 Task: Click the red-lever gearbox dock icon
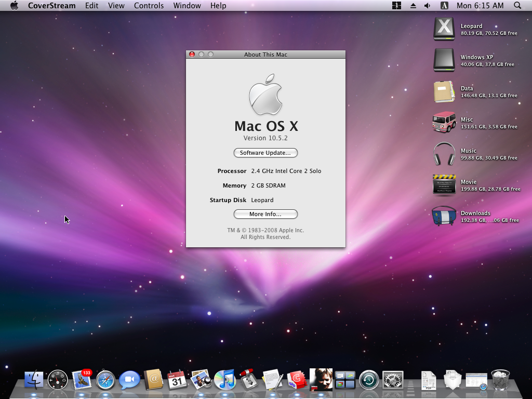[x=249, y=379]
